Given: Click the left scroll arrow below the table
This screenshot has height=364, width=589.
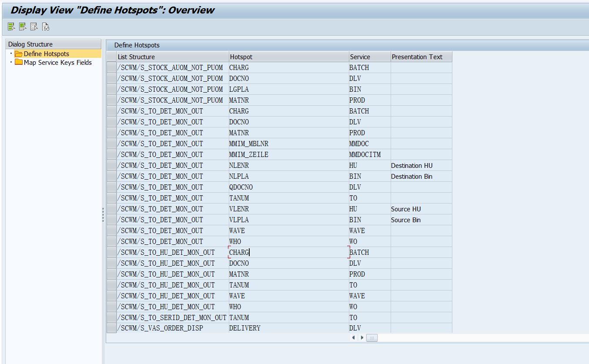Looking at the screenshot, I should [x=353, y=337].
